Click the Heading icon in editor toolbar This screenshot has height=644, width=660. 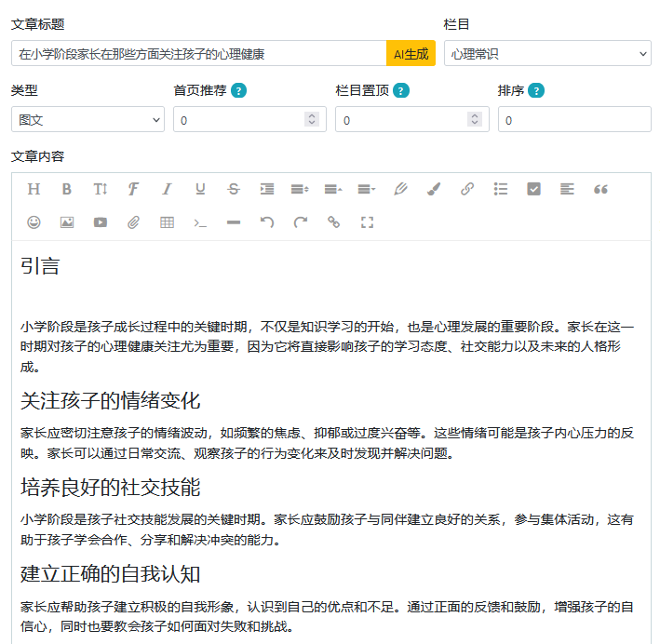point(34,189)
